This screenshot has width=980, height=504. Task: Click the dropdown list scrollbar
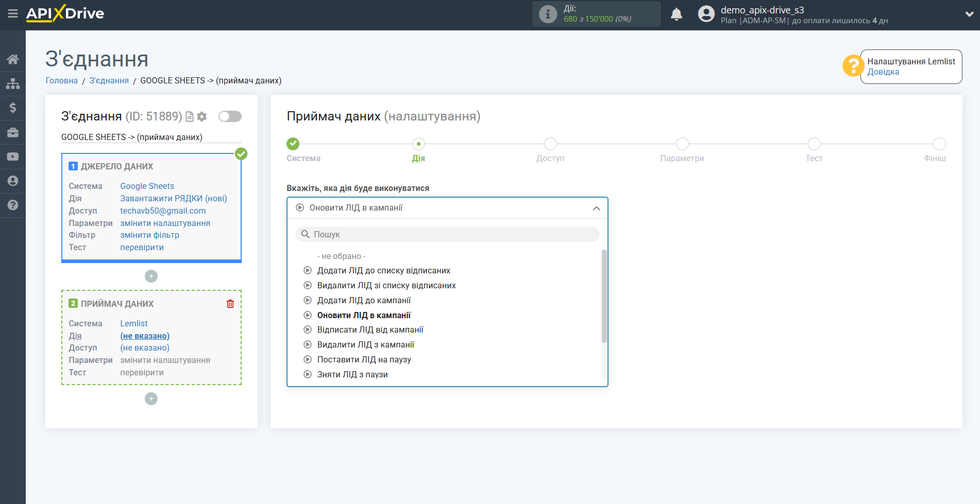coord(604,296)
